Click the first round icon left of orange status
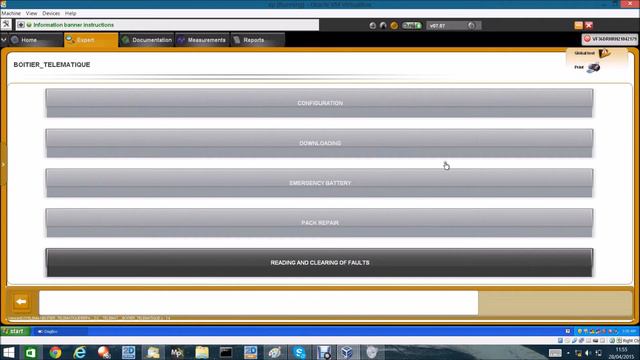This screenshot has height=360, width=640. click(373, 26)
